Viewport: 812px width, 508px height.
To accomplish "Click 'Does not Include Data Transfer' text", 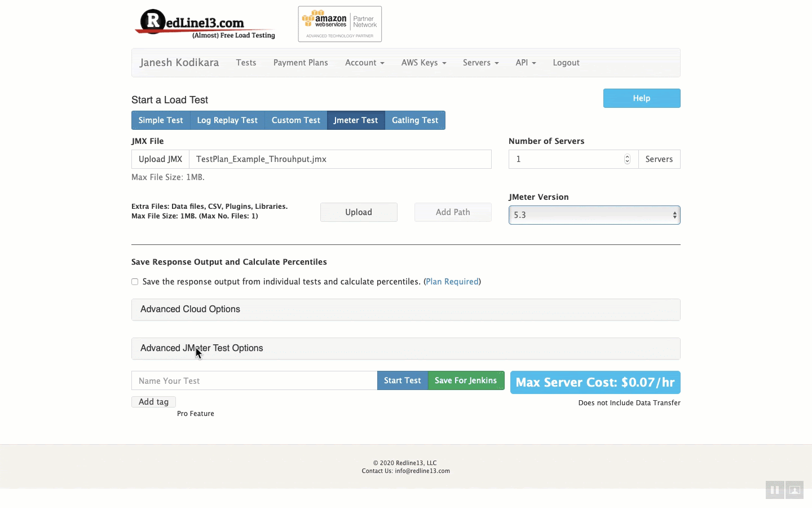I will (629, 403).
